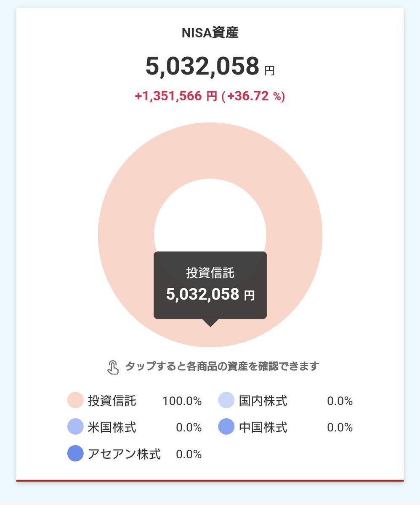Click the tooltip pointer arrow below popup
This screenshot has height=505, width=420.
[x=210, y=323]
